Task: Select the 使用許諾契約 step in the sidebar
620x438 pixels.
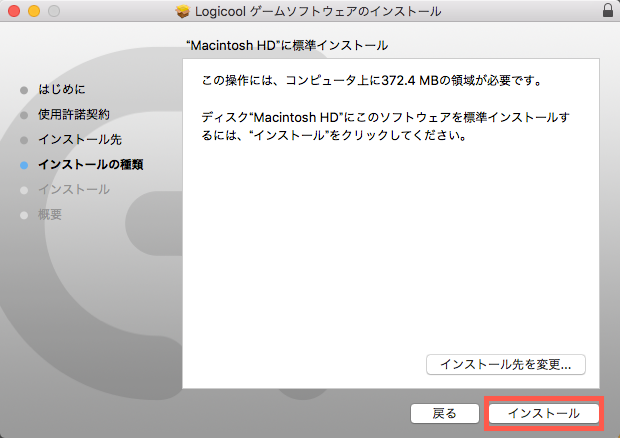Action: (74, 115)
